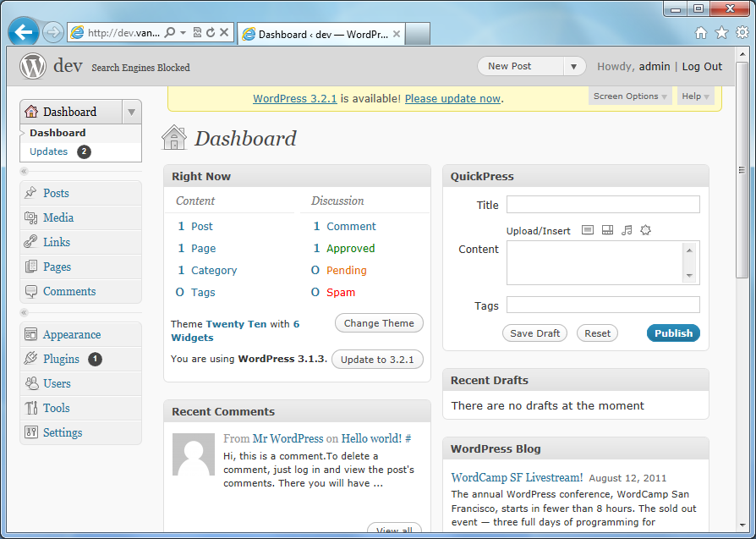The width and height of the screenshot is (756, 539).
Task: Click the Settings icon in sidebar
Action: pyautogui.click(x=30, y=432)
